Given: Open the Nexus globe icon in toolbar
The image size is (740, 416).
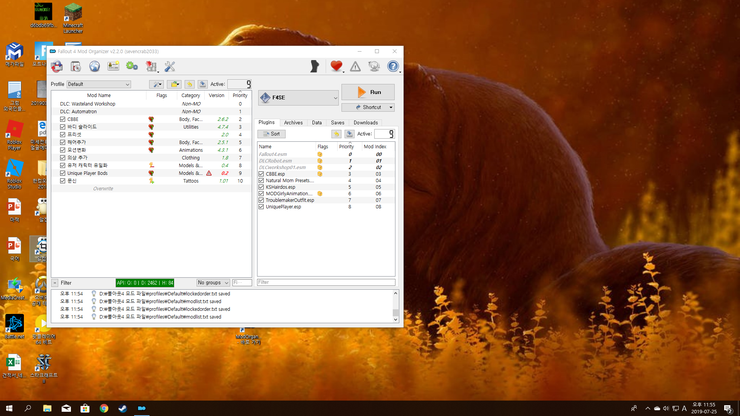Looking at the screenshot, I should tap(95, 66).
